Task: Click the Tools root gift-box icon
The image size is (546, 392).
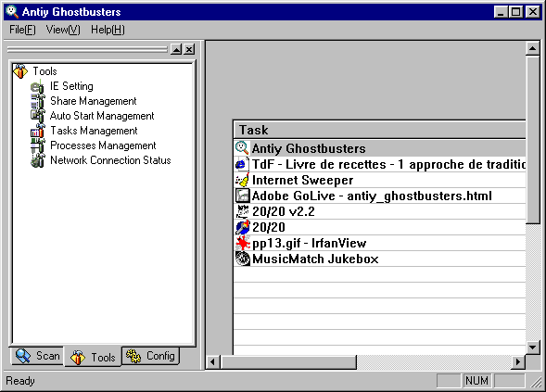Action: 20,71
